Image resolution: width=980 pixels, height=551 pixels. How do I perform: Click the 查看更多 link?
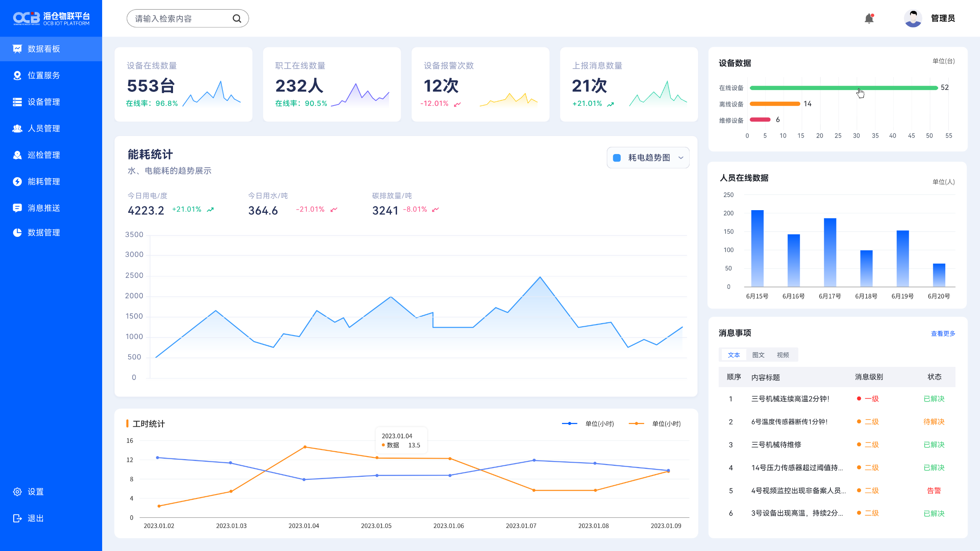[942, 333]
